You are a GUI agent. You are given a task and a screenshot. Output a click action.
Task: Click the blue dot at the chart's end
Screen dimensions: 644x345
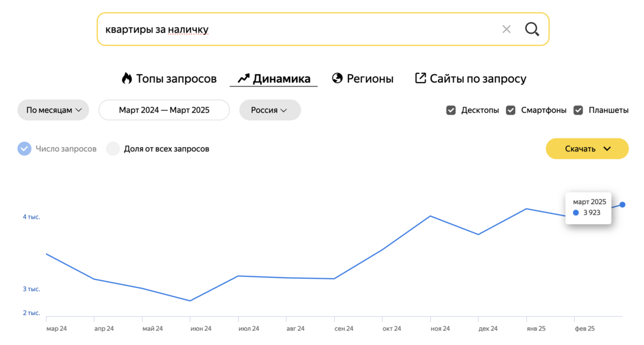(x=623, y=205)
